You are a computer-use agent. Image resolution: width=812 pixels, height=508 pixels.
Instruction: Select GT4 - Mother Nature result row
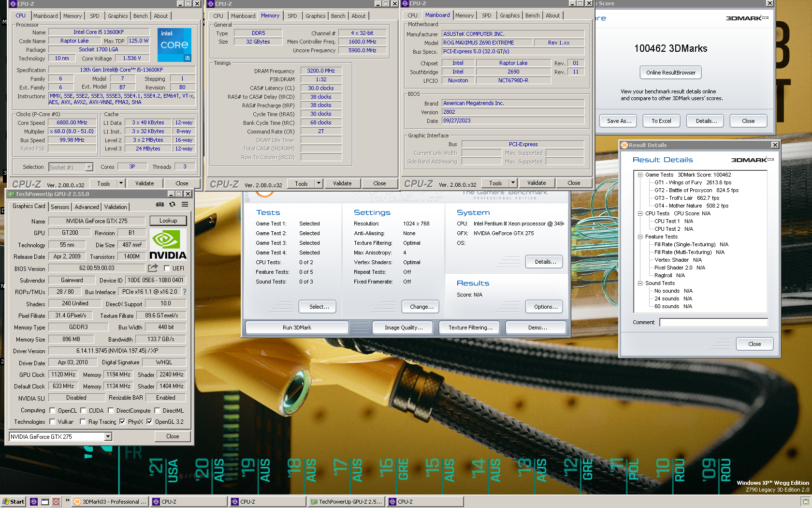click(691, 206)
